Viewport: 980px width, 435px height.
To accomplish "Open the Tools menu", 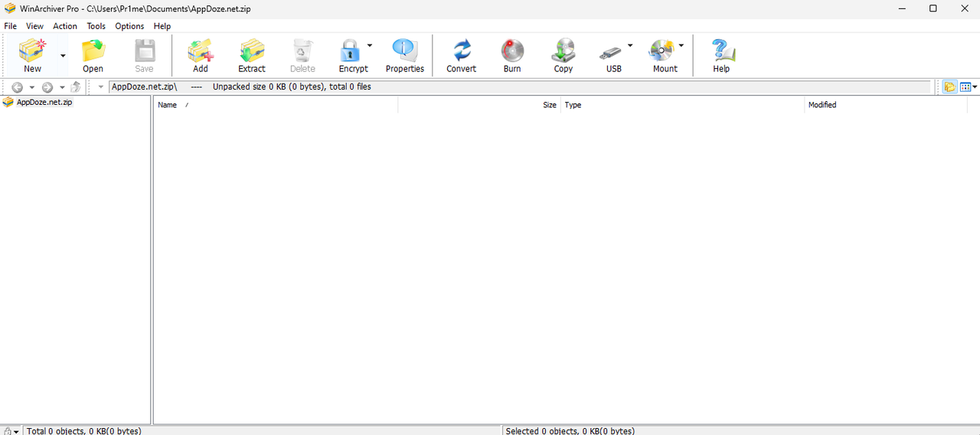I will coord(96,26).
